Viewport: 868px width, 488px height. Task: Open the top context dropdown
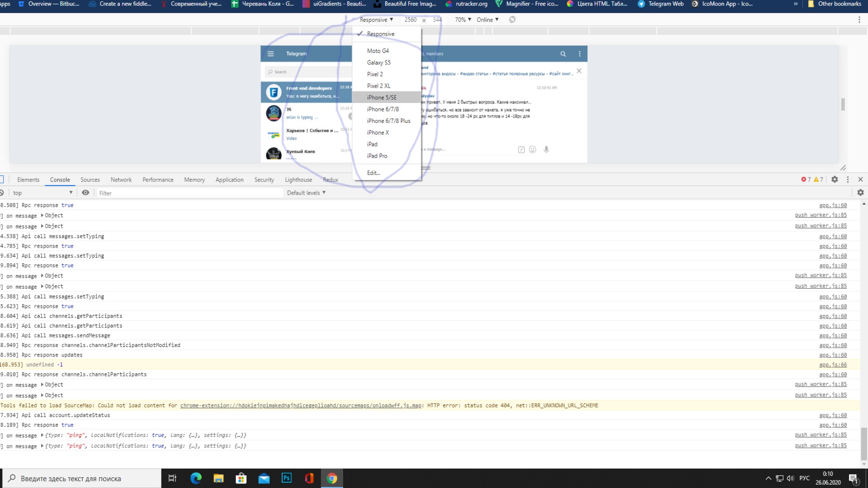42,193
